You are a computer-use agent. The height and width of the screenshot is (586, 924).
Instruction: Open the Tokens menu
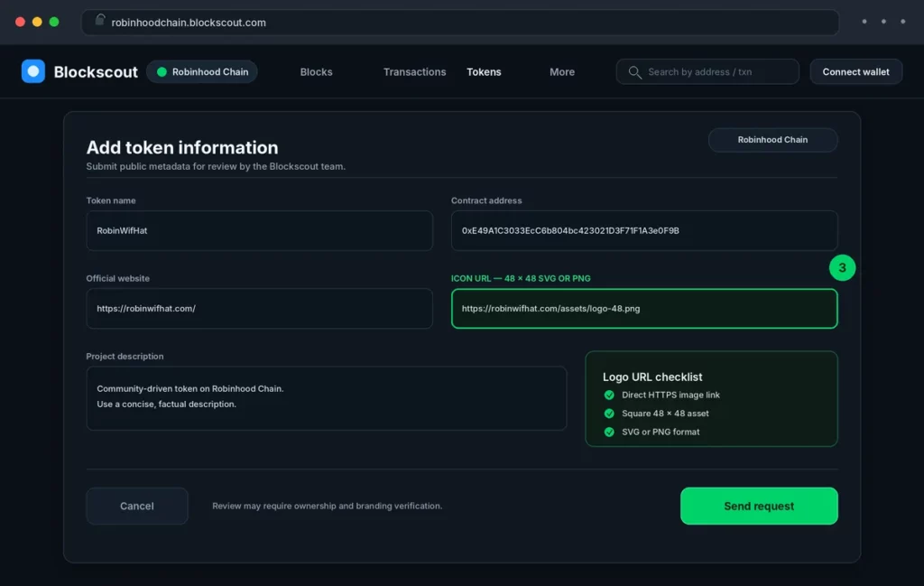pyautogui.click(x=484, y=72)
